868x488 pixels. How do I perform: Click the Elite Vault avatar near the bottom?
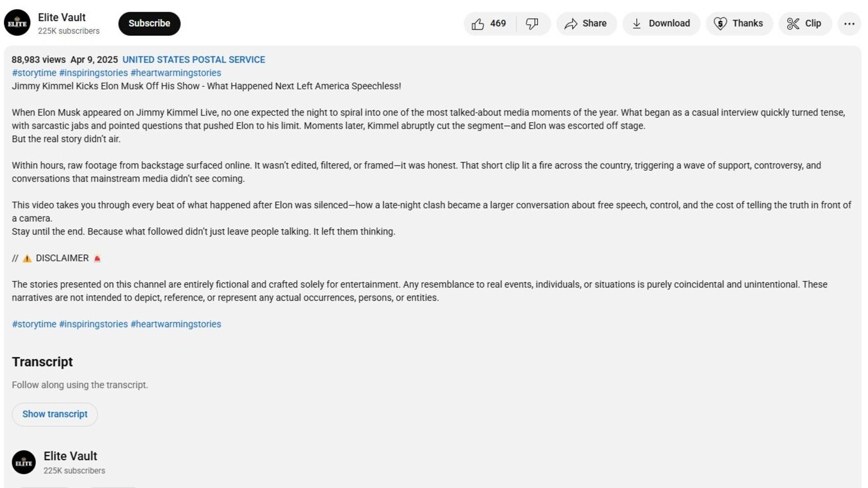24,462
